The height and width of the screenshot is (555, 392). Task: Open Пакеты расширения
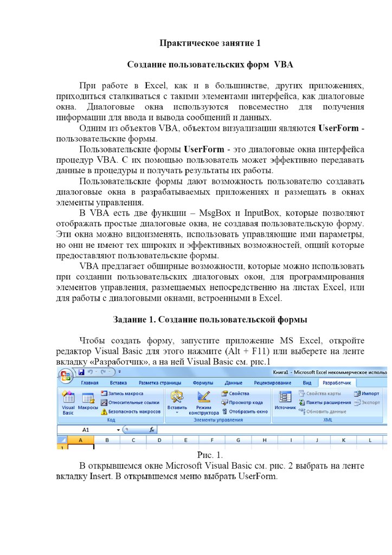click(x=325, y=403)
